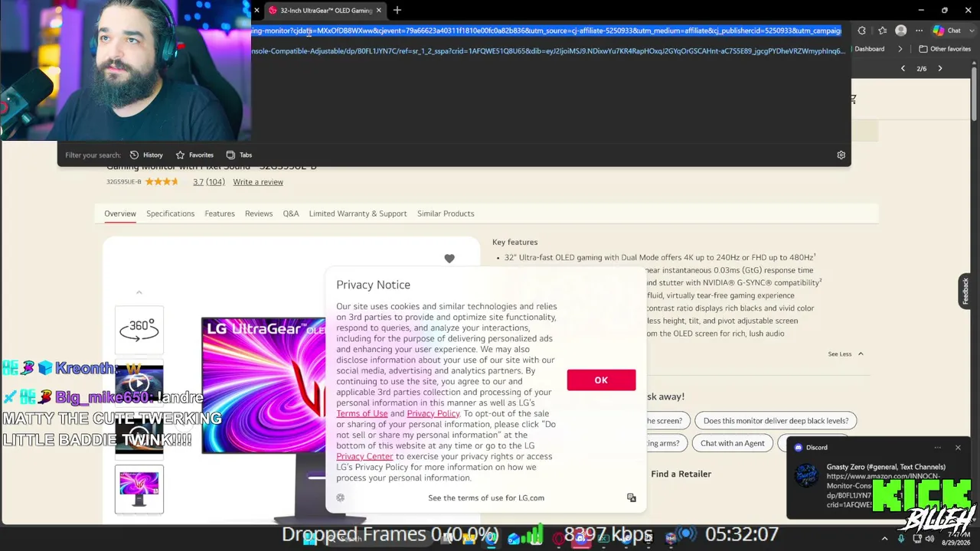Open browser extensions menu
980x551 pixels.
[x=862, y=31]
